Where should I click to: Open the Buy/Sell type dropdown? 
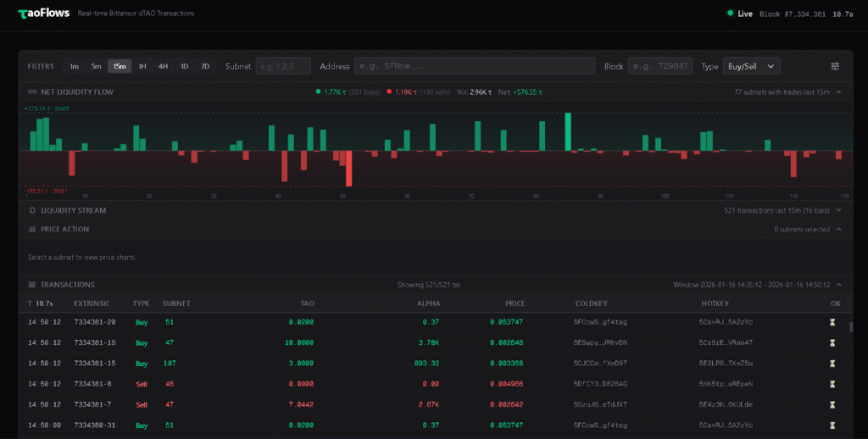(x=751, y=66)
